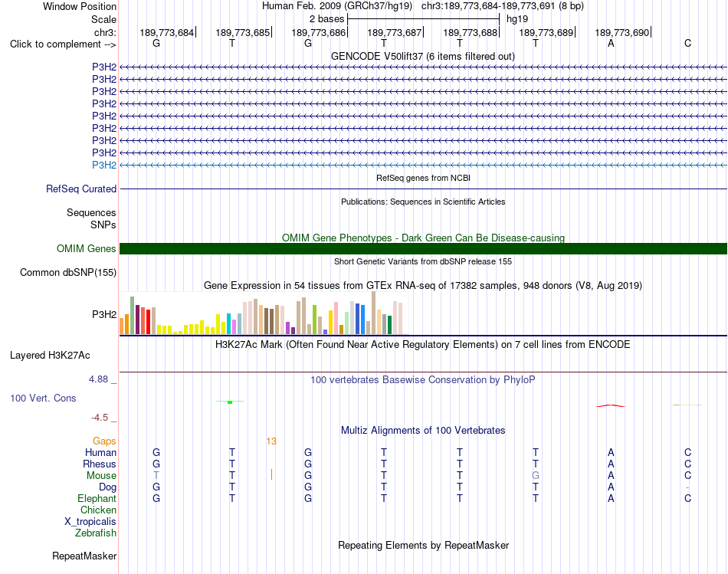Image resolution: width=728 pixels, height=574 pixels.
Task: Select the RepeatMasker side label
Action: pyautogui.click(x=84, y=556)
